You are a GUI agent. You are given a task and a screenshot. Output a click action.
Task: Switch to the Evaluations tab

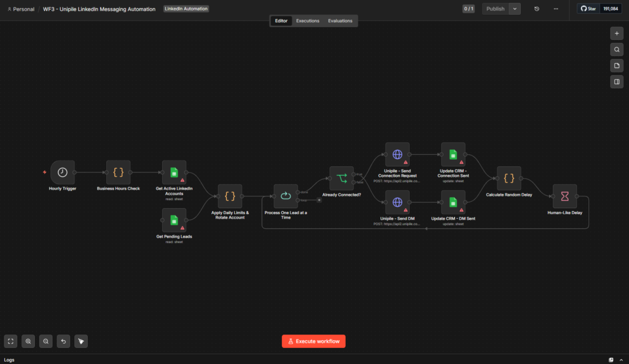[340, 21]
